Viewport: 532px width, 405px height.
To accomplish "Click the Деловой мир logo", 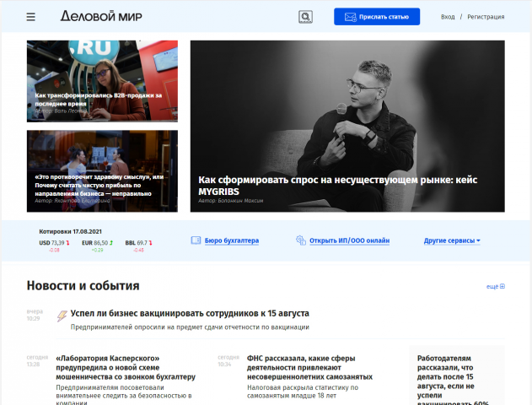I will (101, 16).
